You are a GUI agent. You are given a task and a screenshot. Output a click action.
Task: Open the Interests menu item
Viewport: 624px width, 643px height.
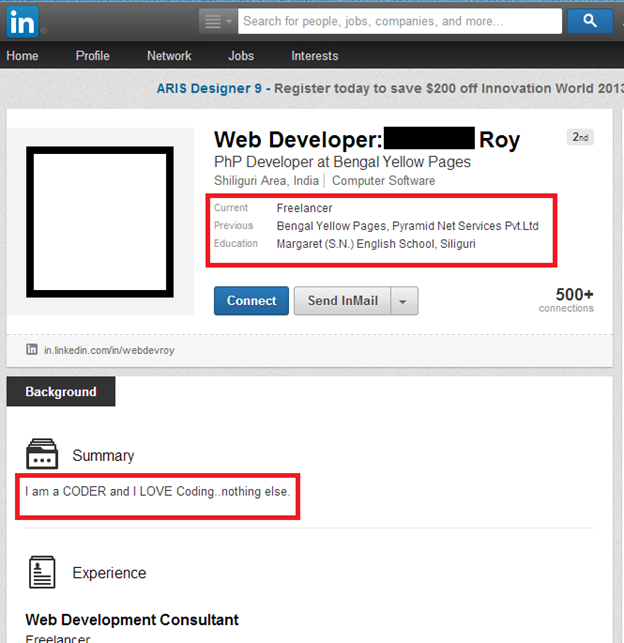[x=314, y=56]
